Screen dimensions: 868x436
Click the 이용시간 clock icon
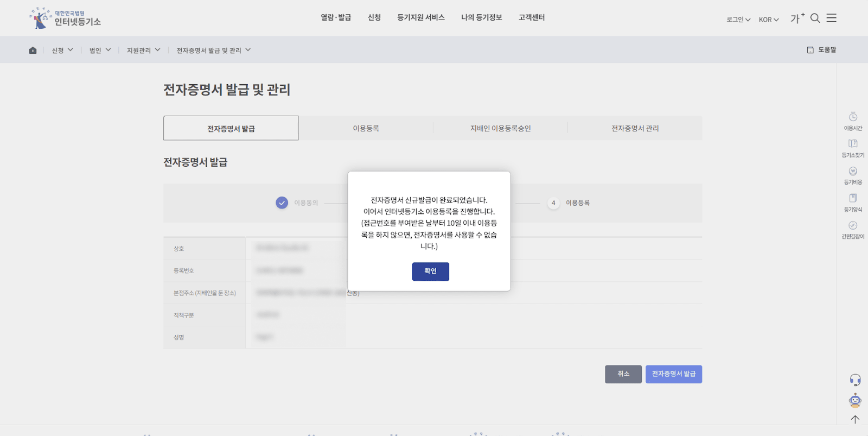pyautogui.click(x=853, y=117)
